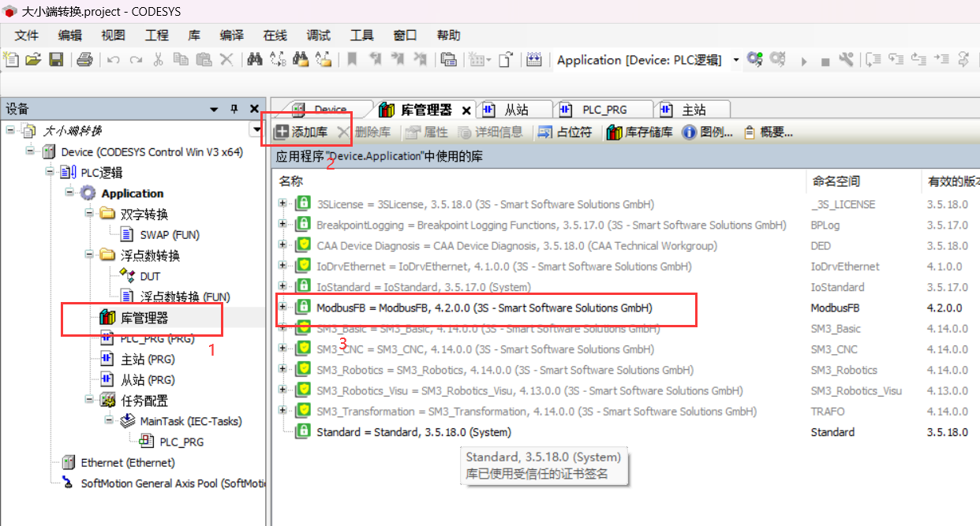Viewport: 980px width, 526px height.
Task: Switch to the 从站 editor tab
Action: [x=516, y=110]
